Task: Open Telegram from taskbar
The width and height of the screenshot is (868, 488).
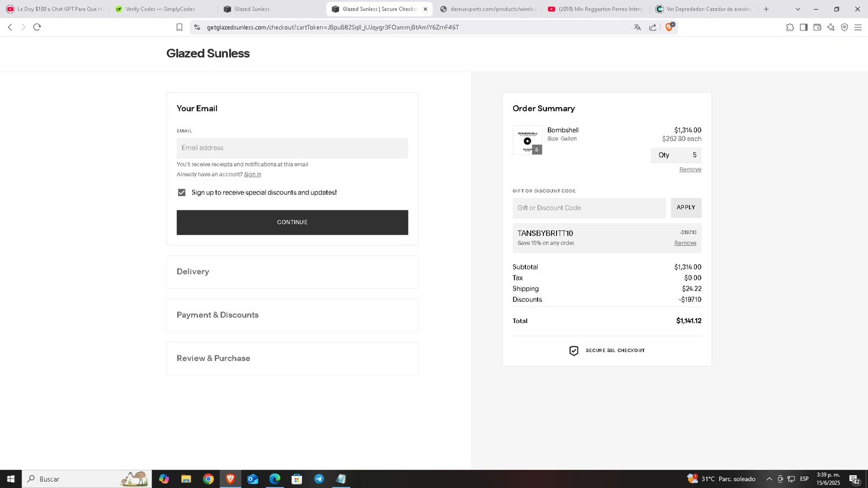Action: (319, 479)
